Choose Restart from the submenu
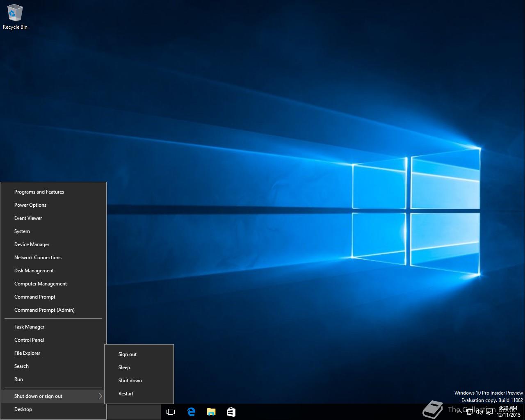525x420 pixels. (139, 394)
